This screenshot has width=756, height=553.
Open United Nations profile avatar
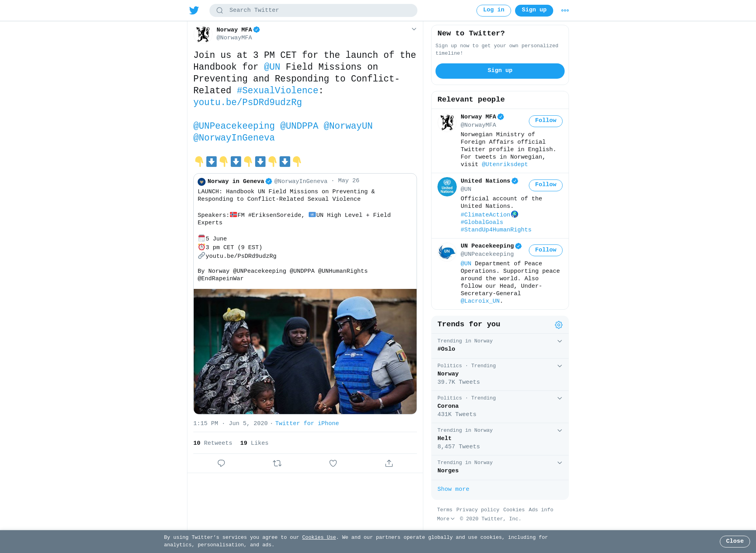click(447, 187)
